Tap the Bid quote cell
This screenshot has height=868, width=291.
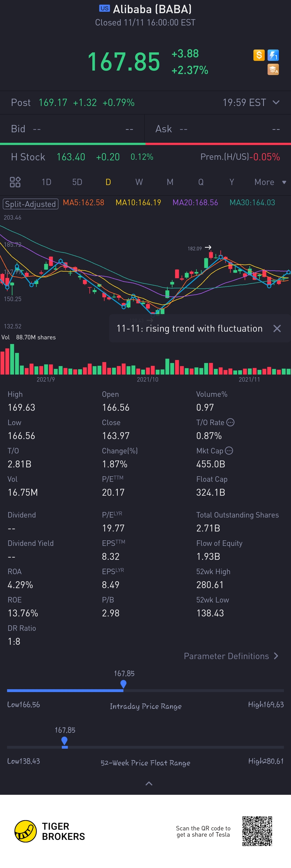pos(72,129)
